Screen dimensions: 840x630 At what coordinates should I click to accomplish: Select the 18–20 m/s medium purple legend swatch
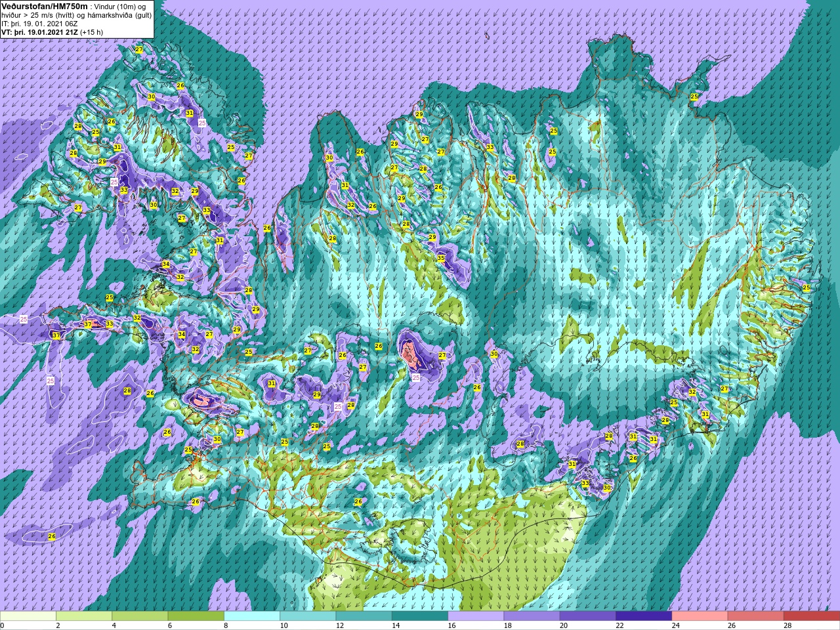pyautogui.click(x=532, y=616)
